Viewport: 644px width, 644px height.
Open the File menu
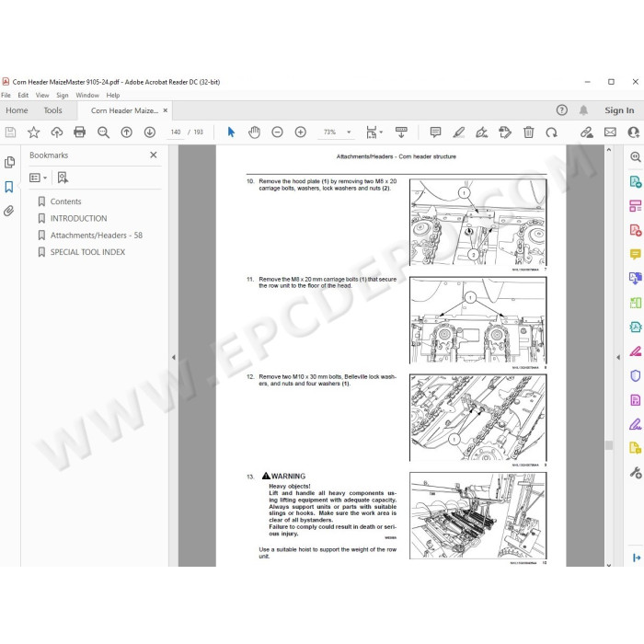tap(6, 96)
